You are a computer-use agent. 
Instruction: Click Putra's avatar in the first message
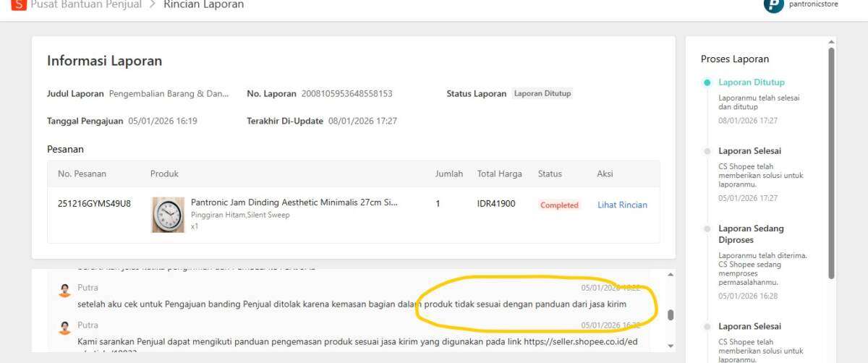coord(65,290)
